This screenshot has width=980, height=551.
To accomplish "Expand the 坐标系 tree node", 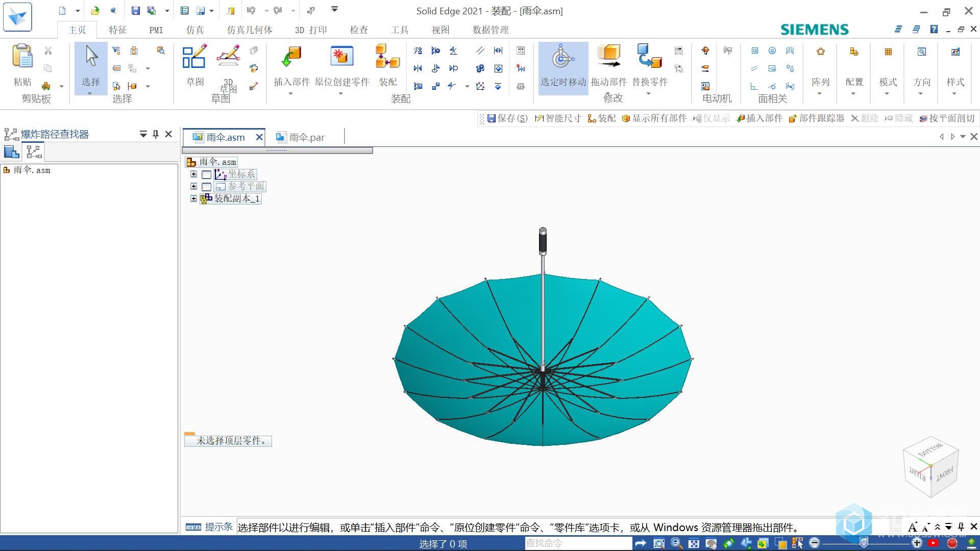I will (x=193, y=174).
